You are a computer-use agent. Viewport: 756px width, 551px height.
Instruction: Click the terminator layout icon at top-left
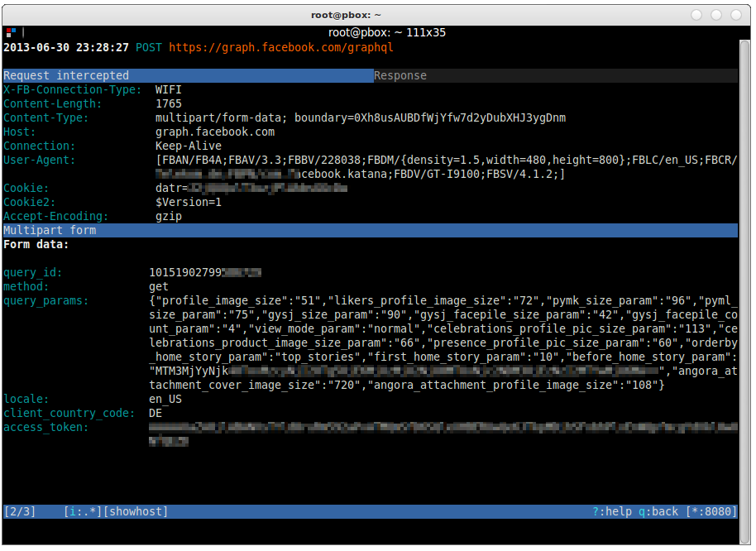coord(11,33)
